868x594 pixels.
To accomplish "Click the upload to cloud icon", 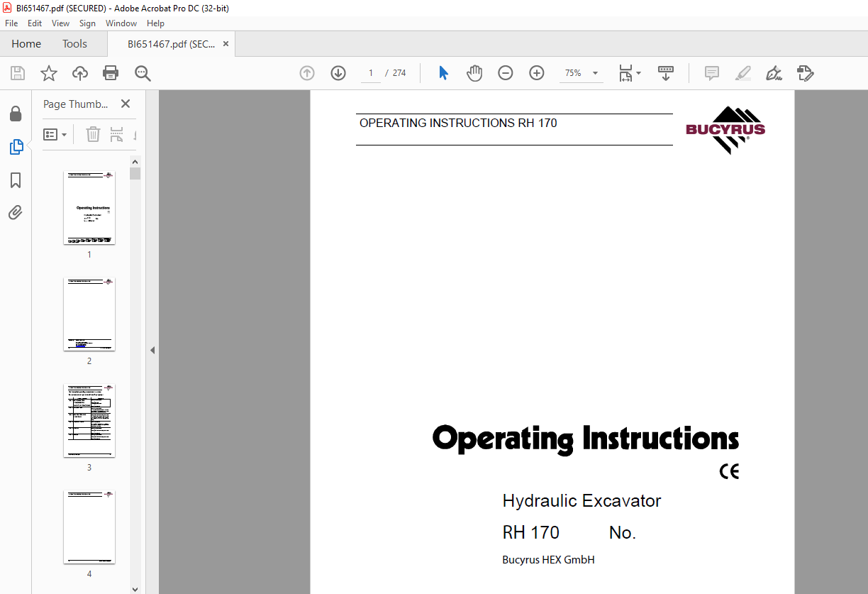I will click(x=80, y=73).
